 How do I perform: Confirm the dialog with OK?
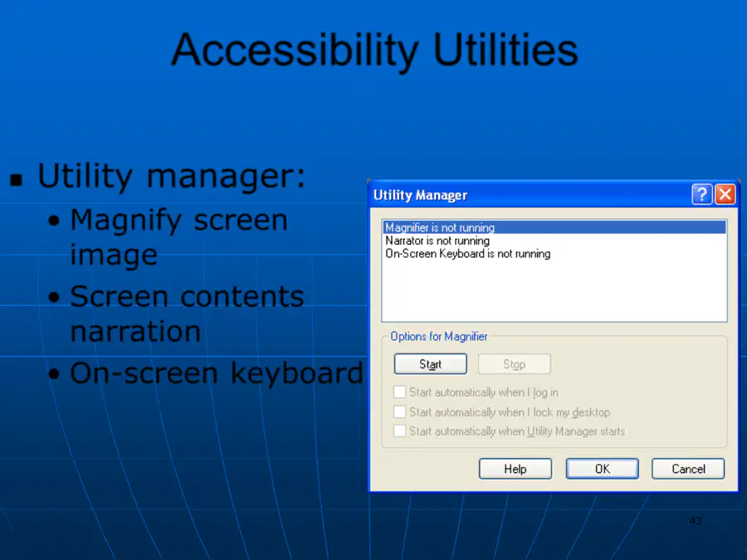coord(603,469)
